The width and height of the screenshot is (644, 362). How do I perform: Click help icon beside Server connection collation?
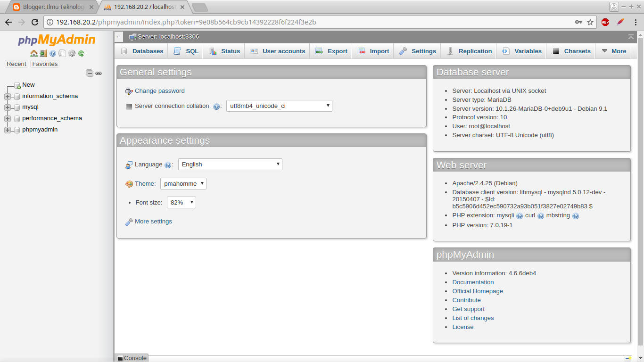pyautogui.click(x=216, y=107)
